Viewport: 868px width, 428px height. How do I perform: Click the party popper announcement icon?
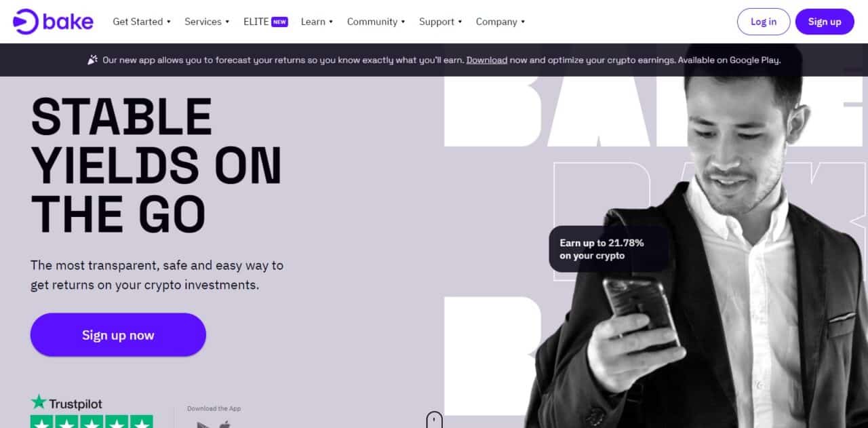pyautogui.click(x=92, y=60)
